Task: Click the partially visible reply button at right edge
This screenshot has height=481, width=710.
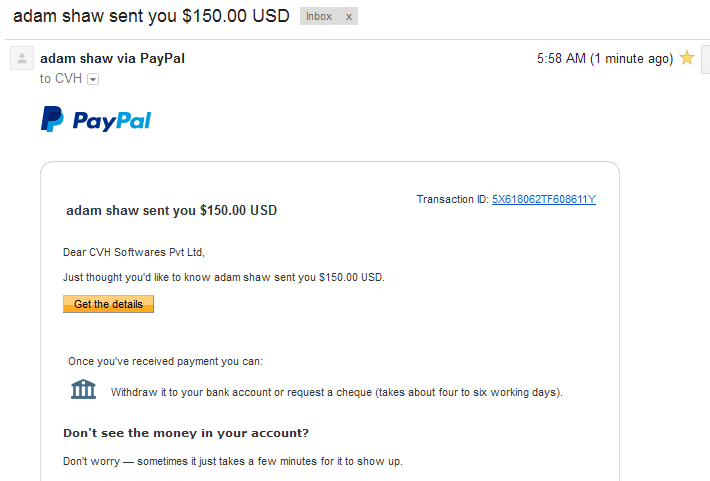Action: click(x=705, y=59)
